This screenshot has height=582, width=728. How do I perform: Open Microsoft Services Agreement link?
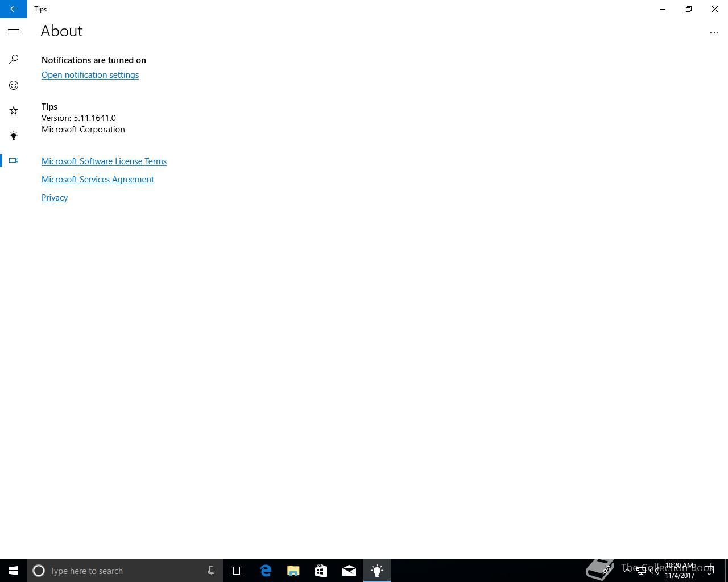(x=98, y=180)
